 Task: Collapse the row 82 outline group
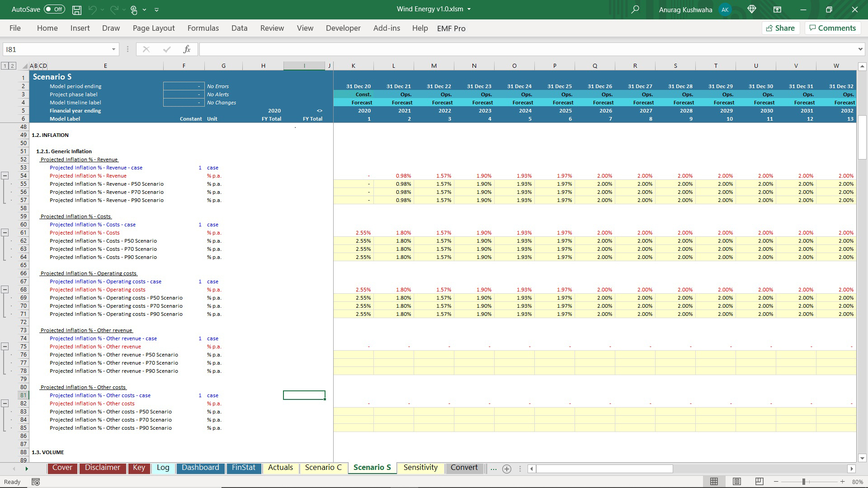5,404
